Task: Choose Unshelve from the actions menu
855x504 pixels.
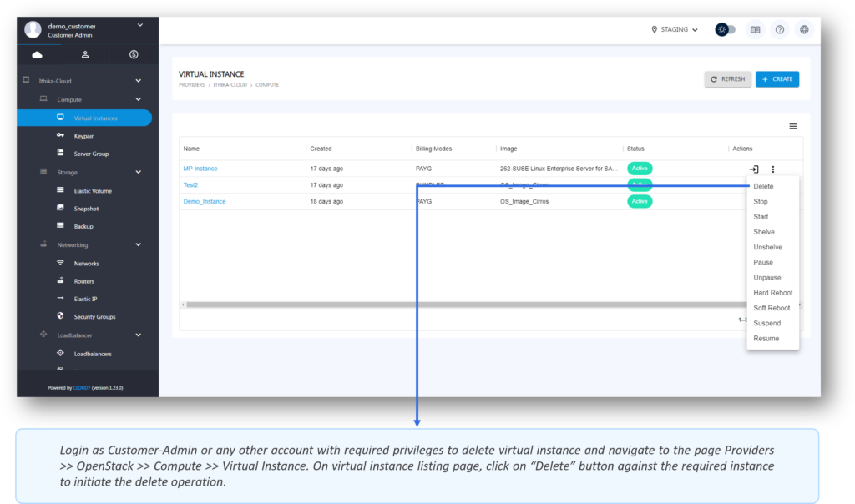Action: tap(767, 247)
